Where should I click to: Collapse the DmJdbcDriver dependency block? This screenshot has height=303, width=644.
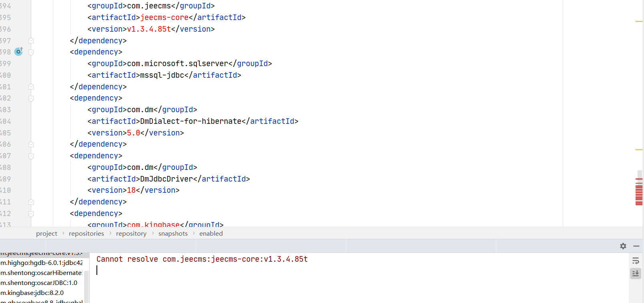[x=31, y=156]
